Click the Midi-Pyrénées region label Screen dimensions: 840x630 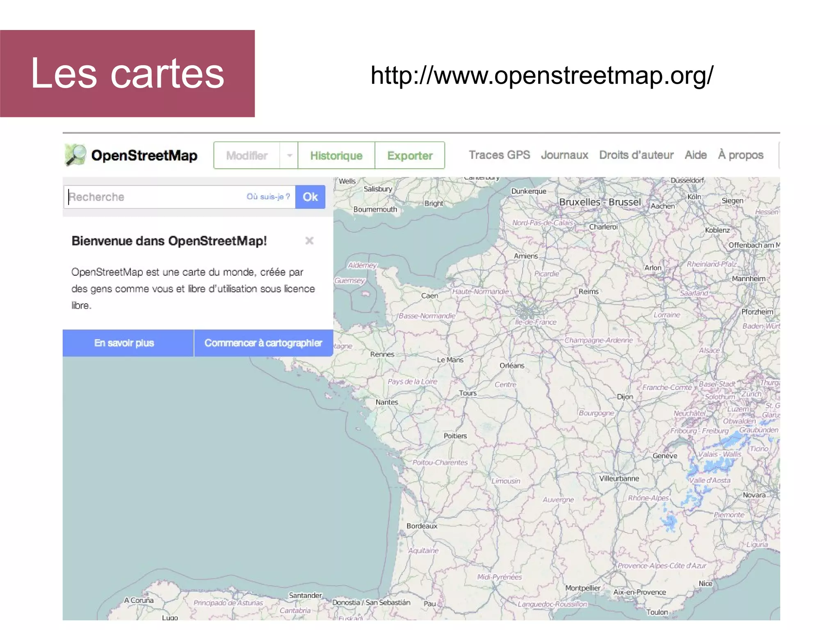[499, 577]
